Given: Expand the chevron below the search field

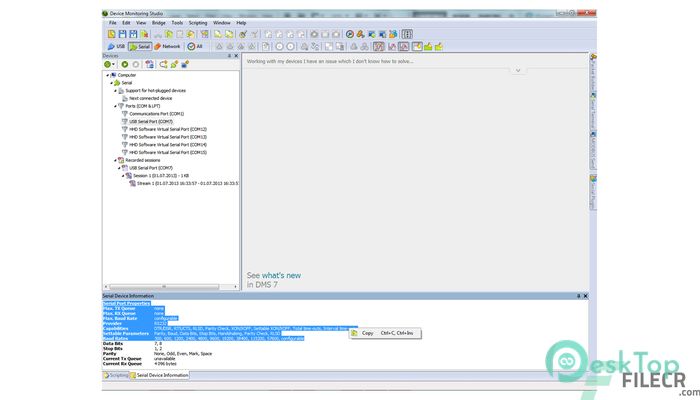Looking at the screenshot, I should click(518, 71).
